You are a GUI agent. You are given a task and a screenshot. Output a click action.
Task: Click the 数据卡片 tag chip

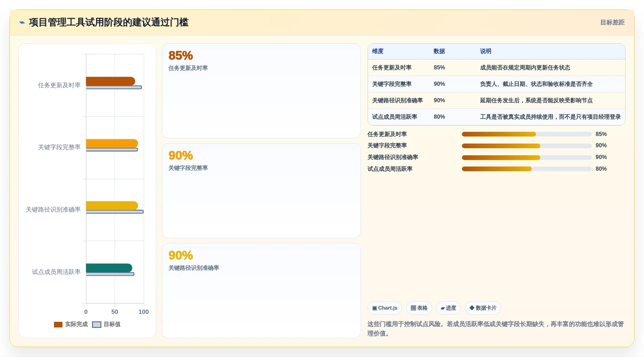coord(483,308)
